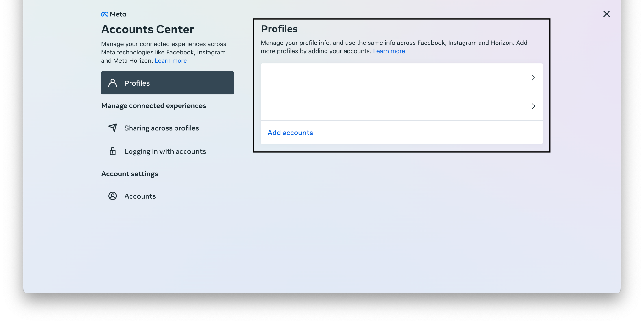Click the Manage connected experiences heading
The image size is (644, 324).
(153, 106)
